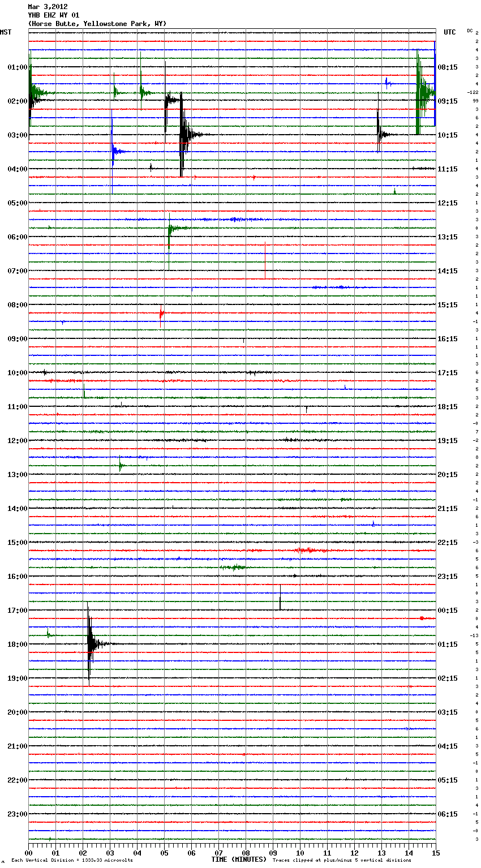
Task: Click the '11:15' UTC time label
Action: click(x=448, y=169)
